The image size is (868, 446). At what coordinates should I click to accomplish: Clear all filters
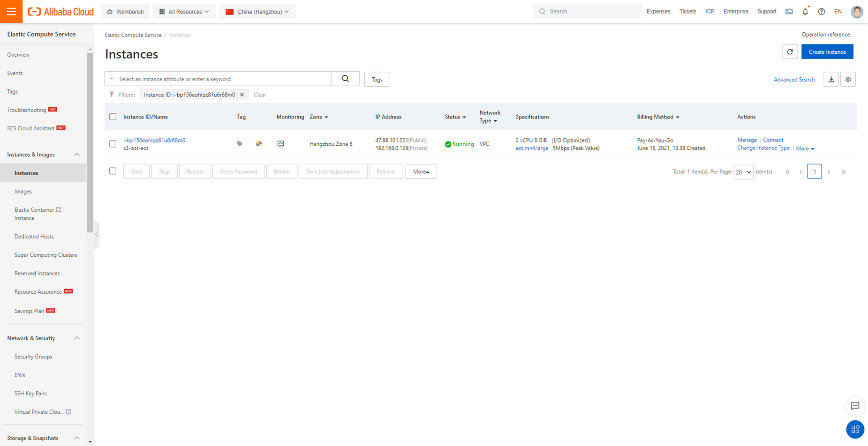[260, 95]
